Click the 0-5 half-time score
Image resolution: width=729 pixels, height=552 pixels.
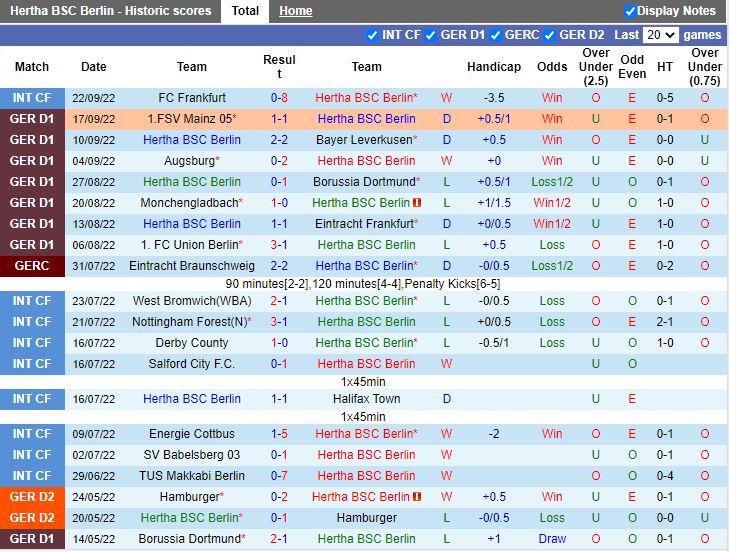pyautogui.click(x=665, y=98)
